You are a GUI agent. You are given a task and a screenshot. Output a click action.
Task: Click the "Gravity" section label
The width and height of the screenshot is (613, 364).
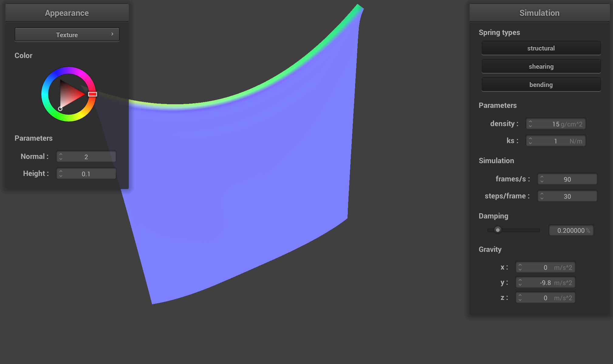pos(490,249)
